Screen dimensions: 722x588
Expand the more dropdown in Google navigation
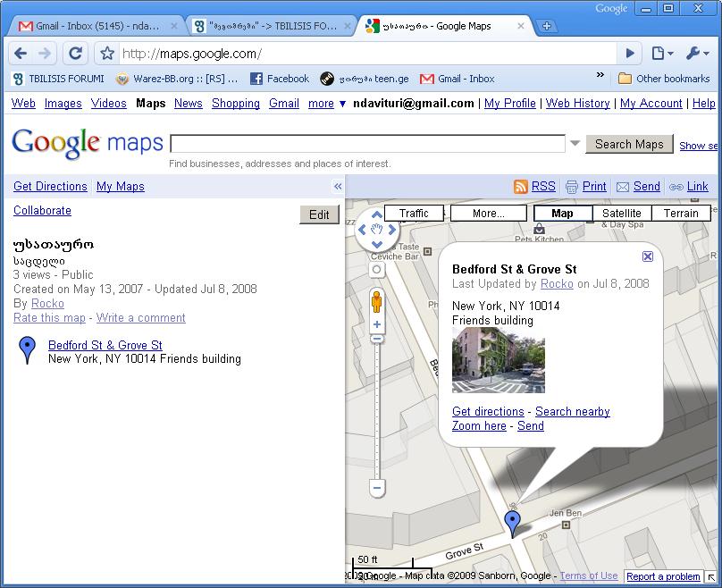327,103
